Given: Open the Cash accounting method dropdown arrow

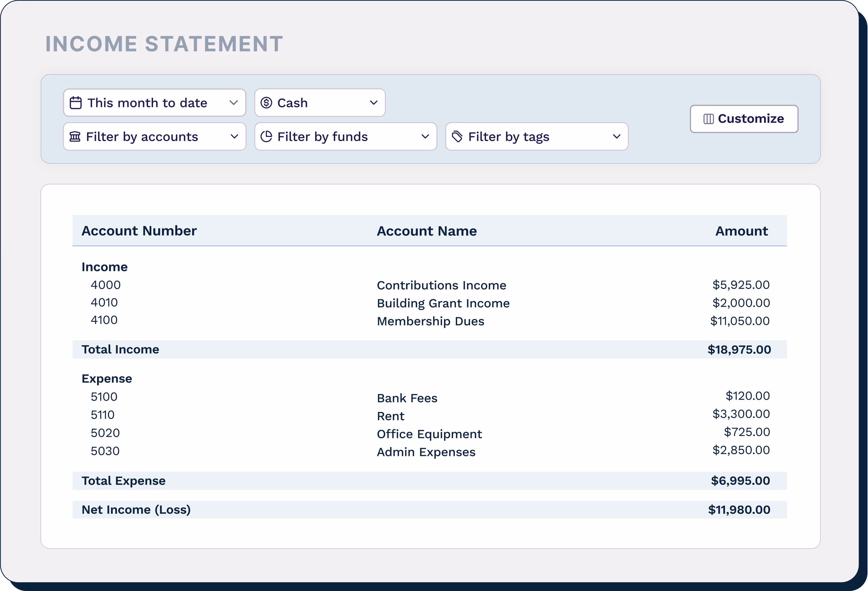Looking at the screenshot, I should click(373, 103).
